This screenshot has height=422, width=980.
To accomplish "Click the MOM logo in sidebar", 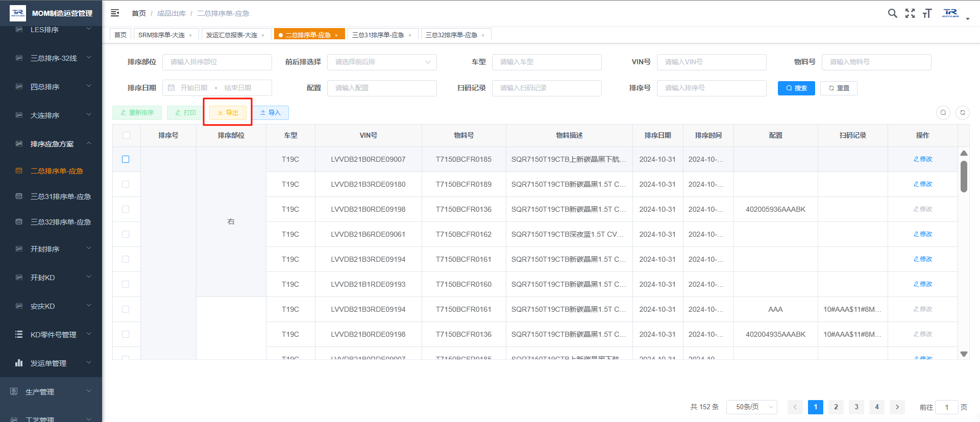I will point(18,13).
